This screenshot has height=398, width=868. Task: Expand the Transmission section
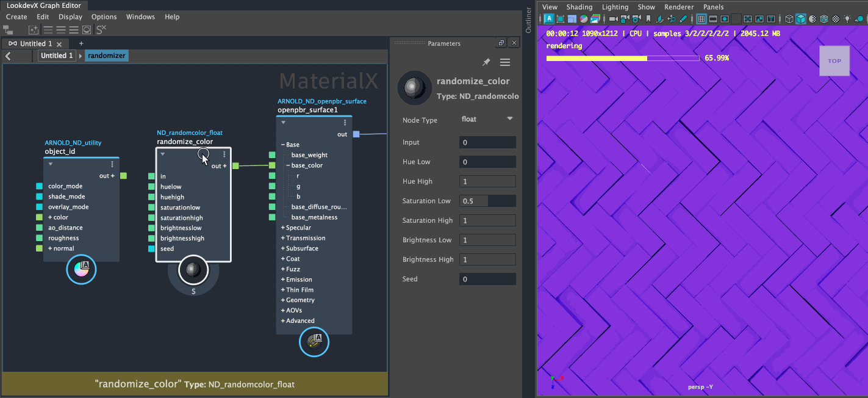point(283,238)
